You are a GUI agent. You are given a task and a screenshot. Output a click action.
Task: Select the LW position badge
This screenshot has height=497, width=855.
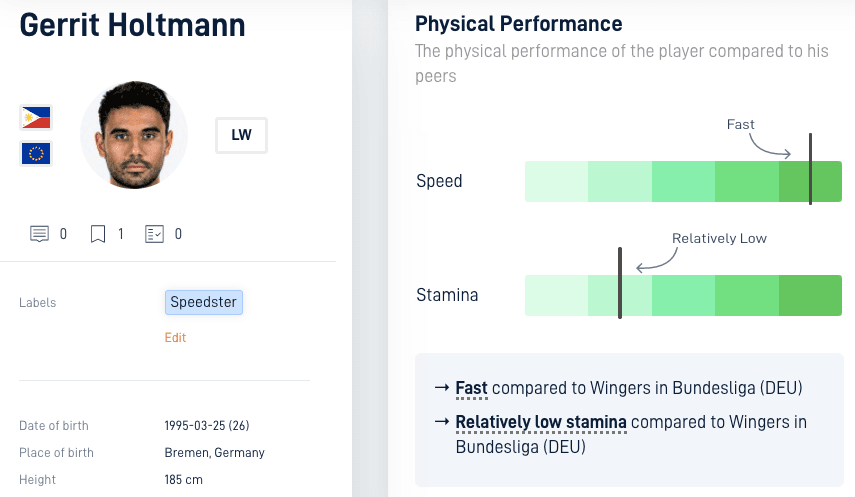(x=241, y=135)
